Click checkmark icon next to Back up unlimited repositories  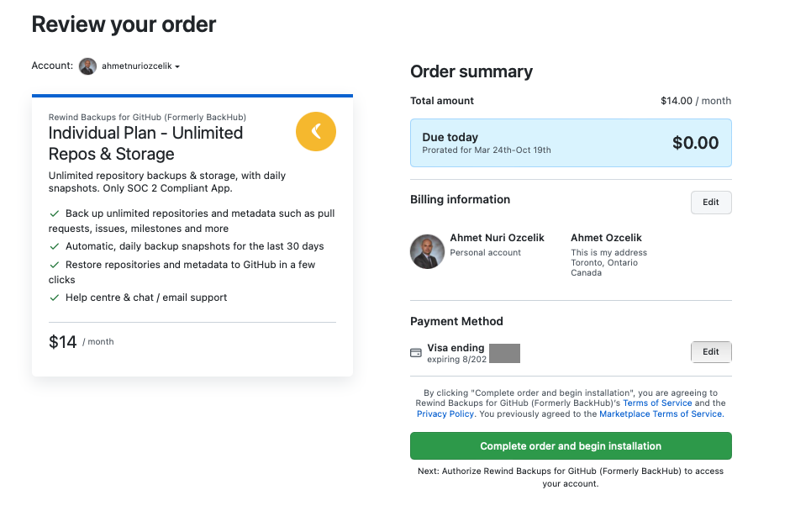(x=55, y=213)
